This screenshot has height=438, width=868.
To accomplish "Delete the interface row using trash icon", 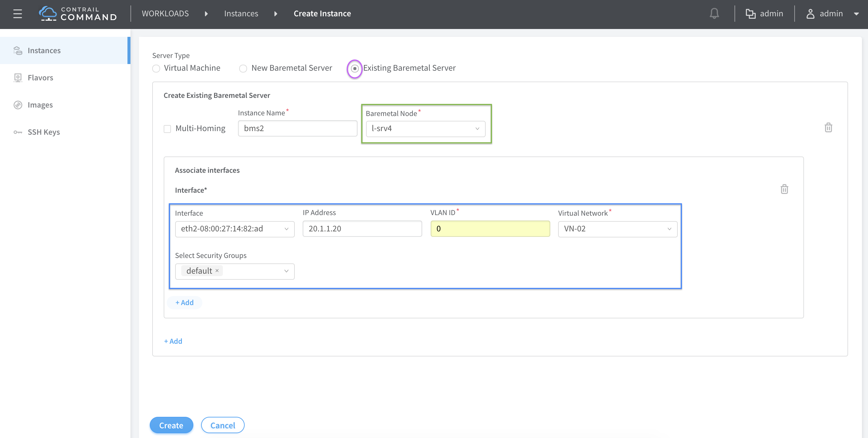I will 784,189.
